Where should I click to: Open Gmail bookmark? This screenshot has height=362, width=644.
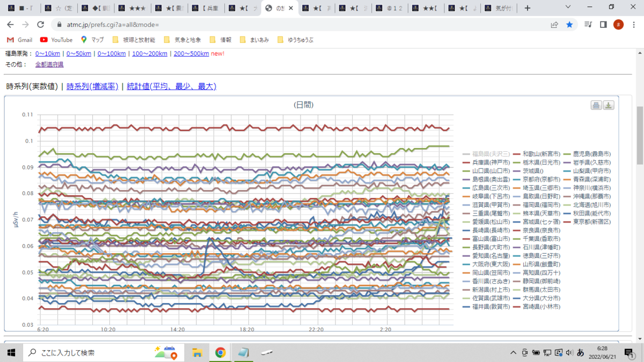click(19, 40)
